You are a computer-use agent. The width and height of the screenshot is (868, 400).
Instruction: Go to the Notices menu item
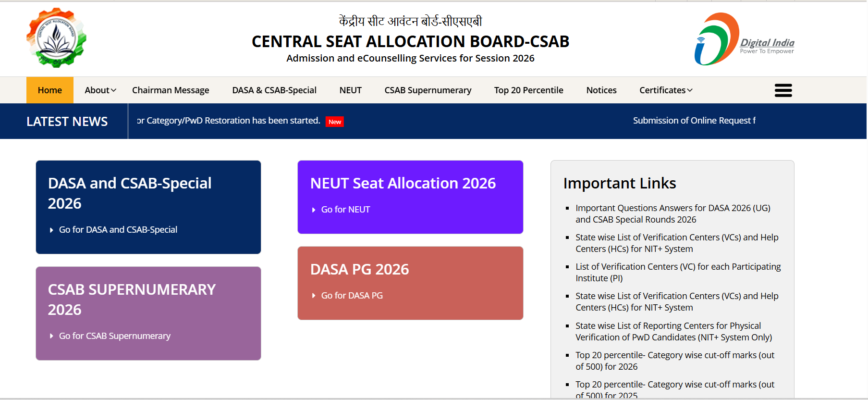[601, 90]
